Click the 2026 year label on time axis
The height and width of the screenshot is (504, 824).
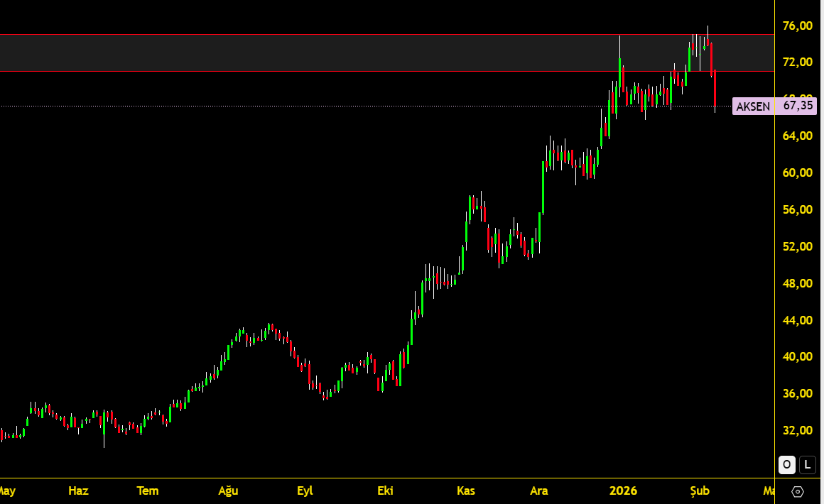click(x=623, y=491)
